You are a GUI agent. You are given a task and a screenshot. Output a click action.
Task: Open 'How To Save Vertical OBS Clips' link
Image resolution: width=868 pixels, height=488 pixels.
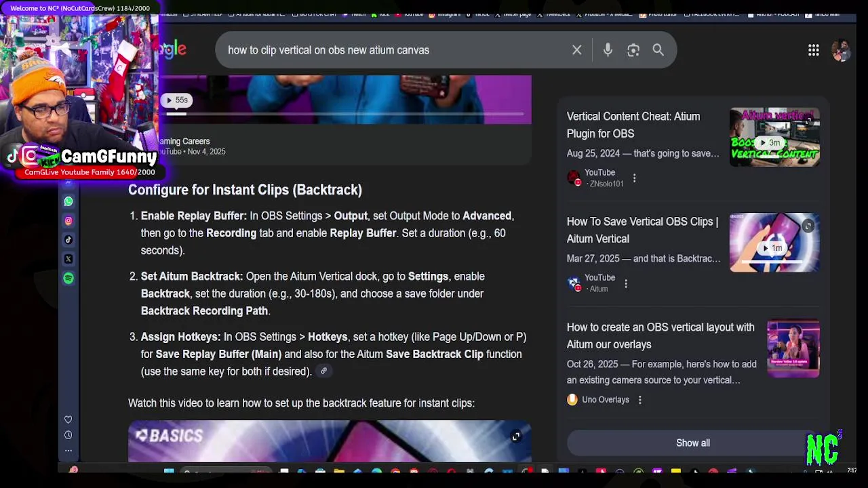pyautogui.click(x=642, y=230)
